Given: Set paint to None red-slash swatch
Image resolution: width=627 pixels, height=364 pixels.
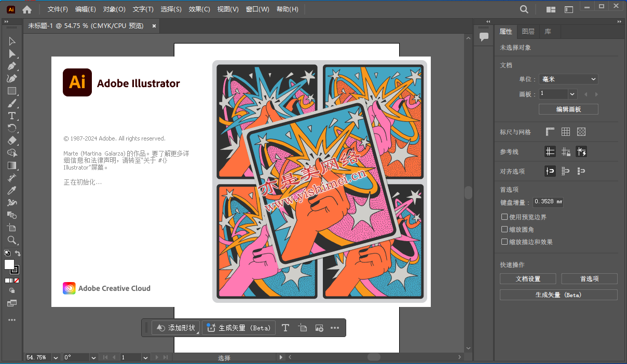Looking at the screenshot, I should pos(17,281).
